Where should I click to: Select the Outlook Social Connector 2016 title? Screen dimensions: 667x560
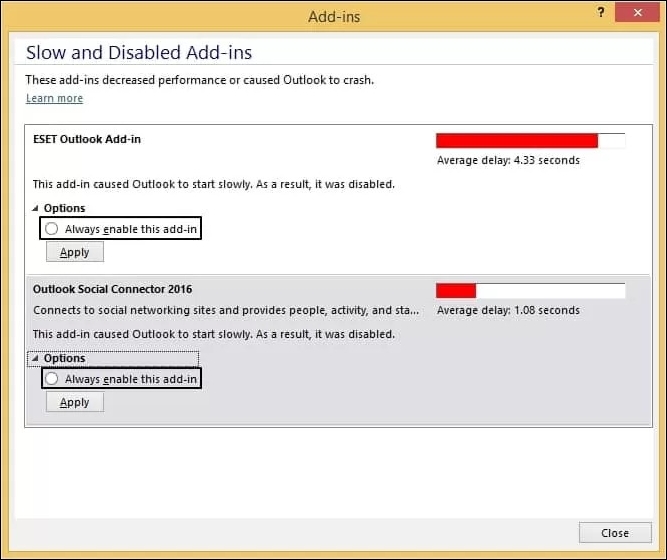112,289
